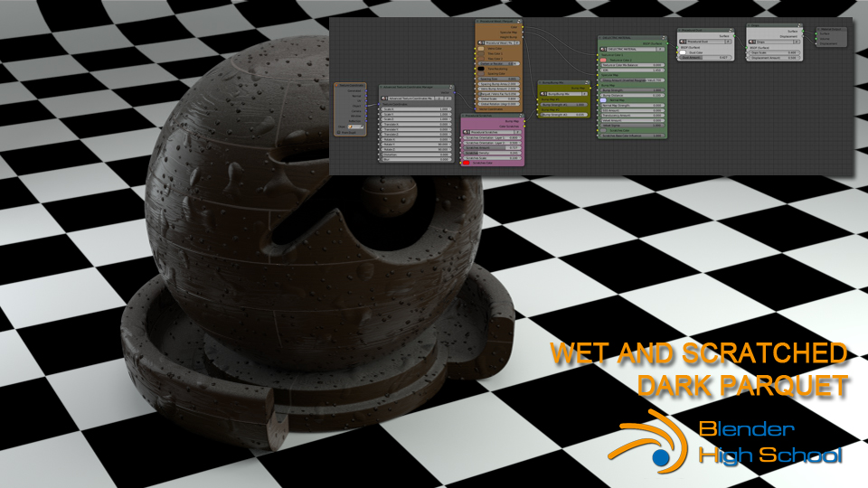868x488 pixels.
Task: Click the Global Scale field in Procedural Wood
Action: pyautogui.click(x=499, y=99)
